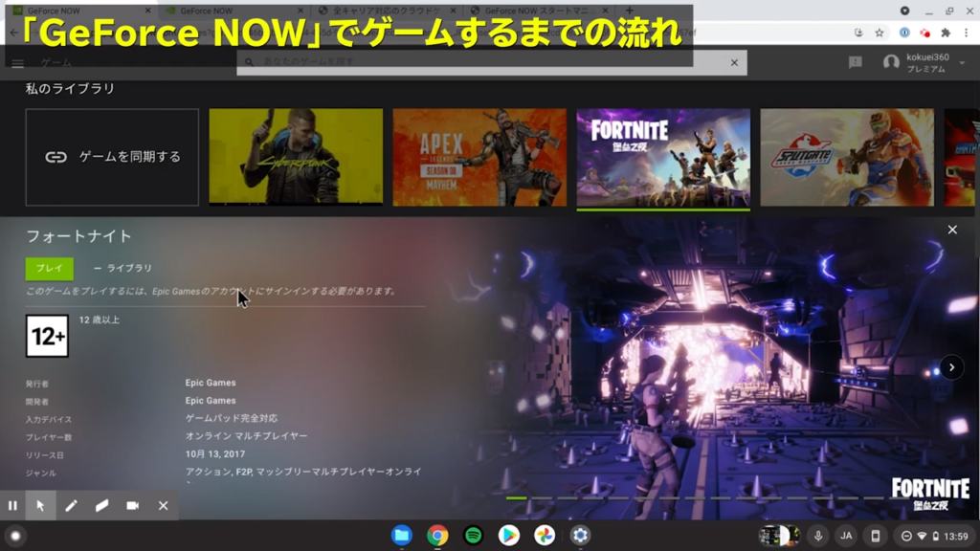Screen dimensions: 980x551
Task: Click the ゲームを同期する link tile
Action: click(112, 157)
